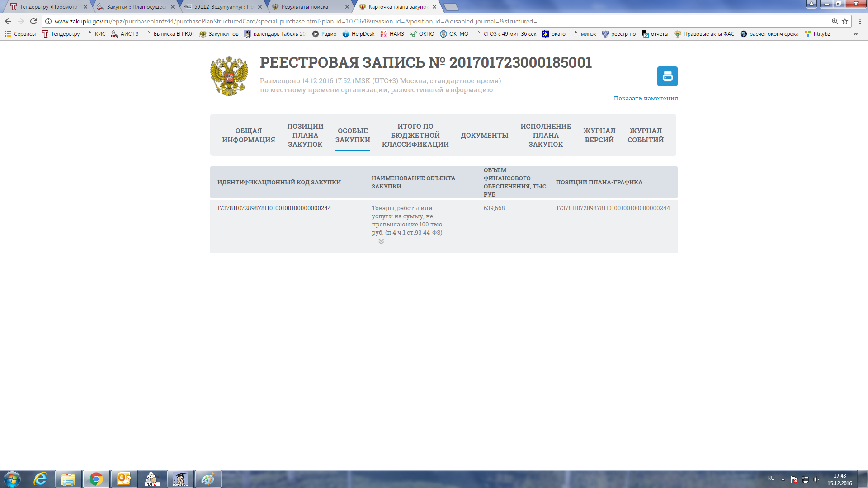Click the blue print icon button

click(667, 76)
